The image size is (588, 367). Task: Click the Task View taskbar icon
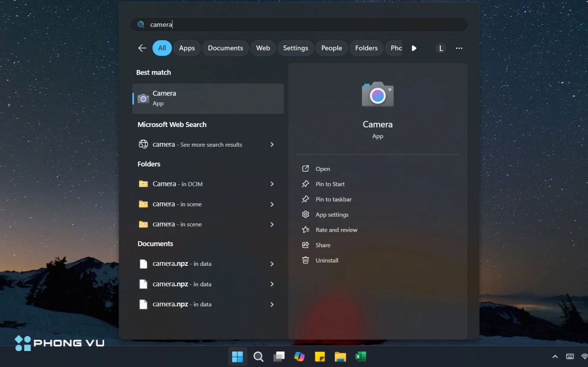(x=279, y=357)
